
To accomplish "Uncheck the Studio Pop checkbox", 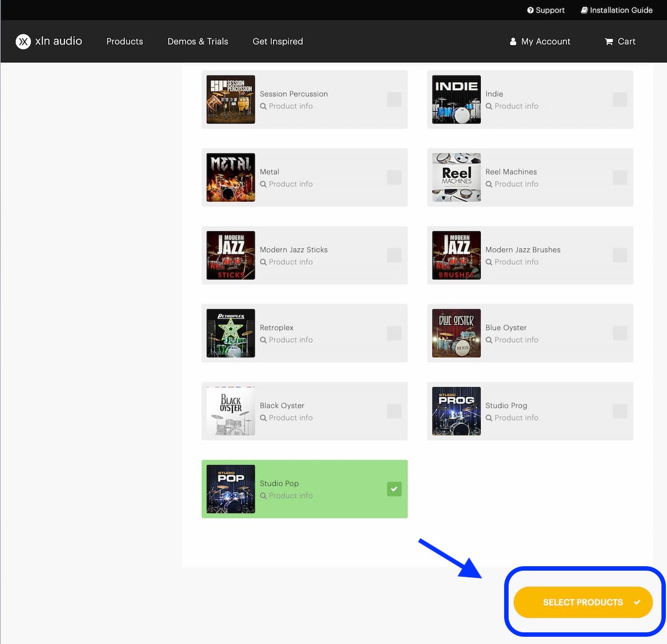I will (394, 489).
